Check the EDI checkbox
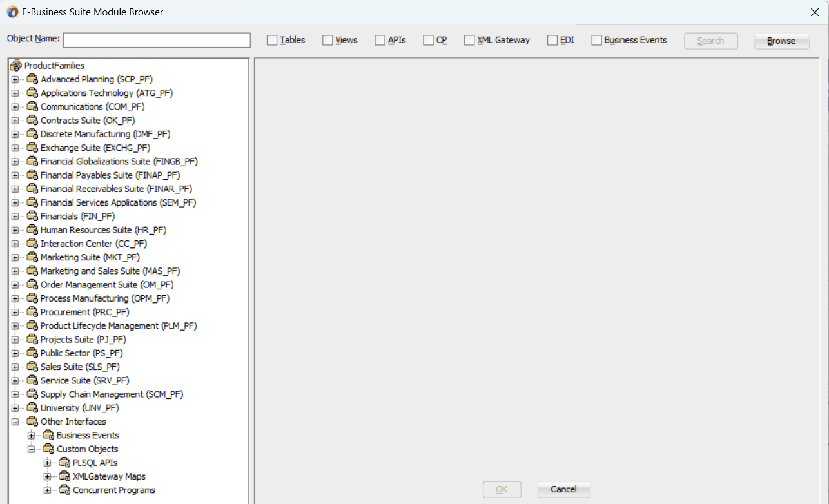 [552, 40]
